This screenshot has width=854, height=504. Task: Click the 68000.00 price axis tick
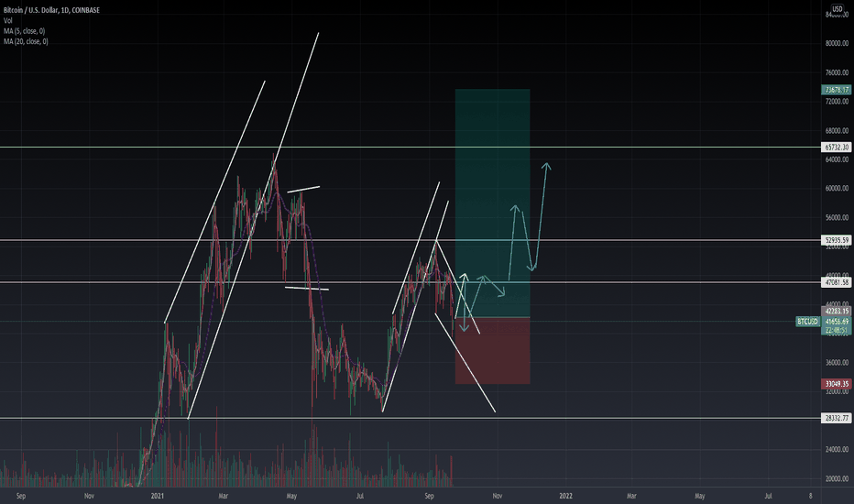837,131
